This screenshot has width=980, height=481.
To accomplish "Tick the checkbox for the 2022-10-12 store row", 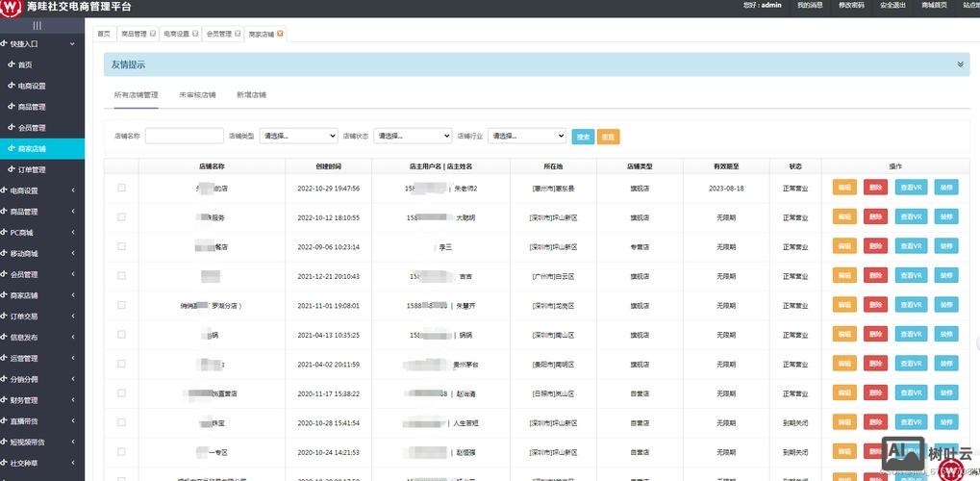I will 121,217.
